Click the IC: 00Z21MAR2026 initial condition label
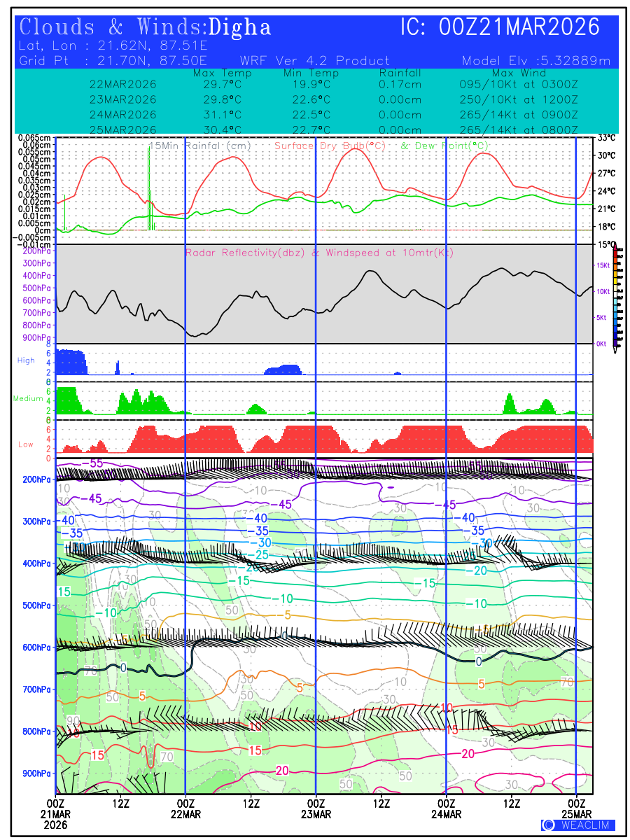The width and height of the screenshot is (630, 840). (500, 27)
